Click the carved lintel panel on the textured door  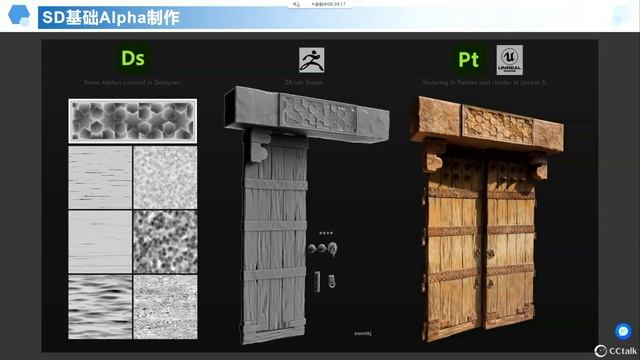tap(497, 124)
